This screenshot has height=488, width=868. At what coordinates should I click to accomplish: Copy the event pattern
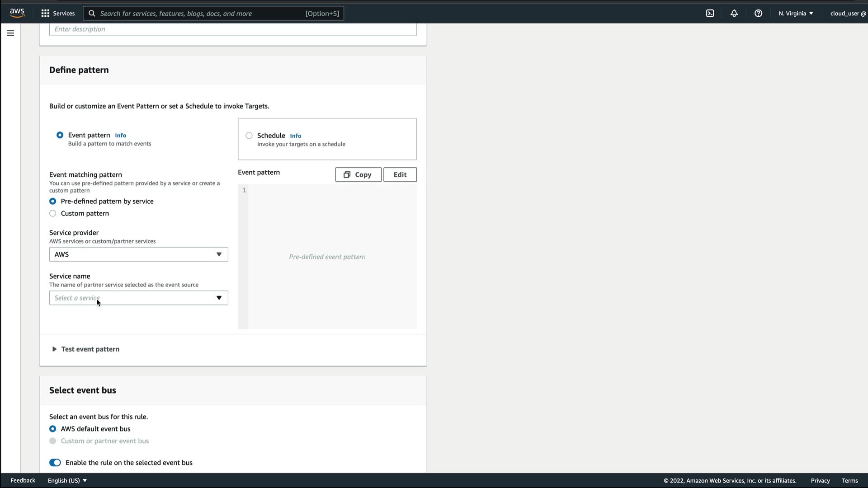click(358, 175)
